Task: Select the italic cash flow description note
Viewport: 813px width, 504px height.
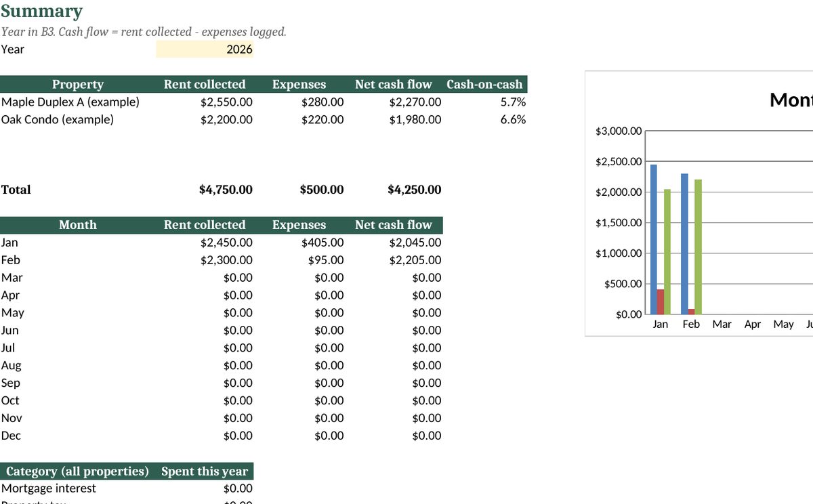Action: pyautogui.click(x=144, y=32)
